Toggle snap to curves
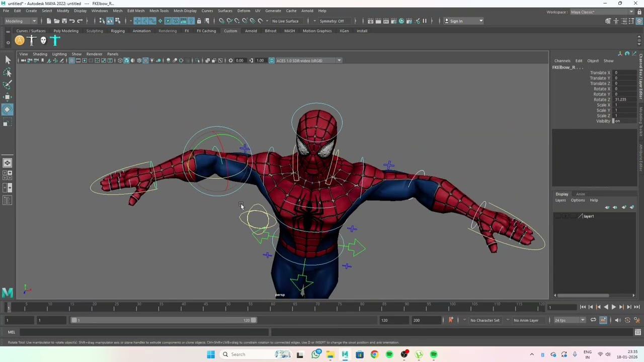 [229, 21]
